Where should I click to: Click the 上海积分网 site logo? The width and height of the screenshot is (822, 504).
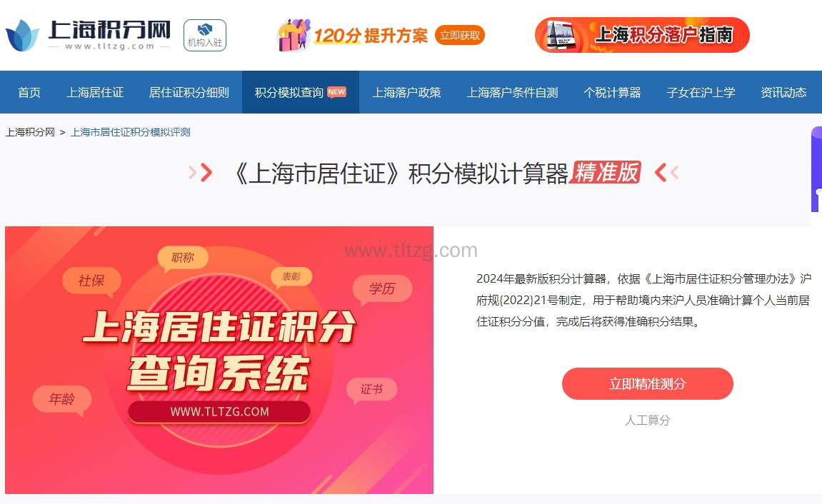point(88,35)
